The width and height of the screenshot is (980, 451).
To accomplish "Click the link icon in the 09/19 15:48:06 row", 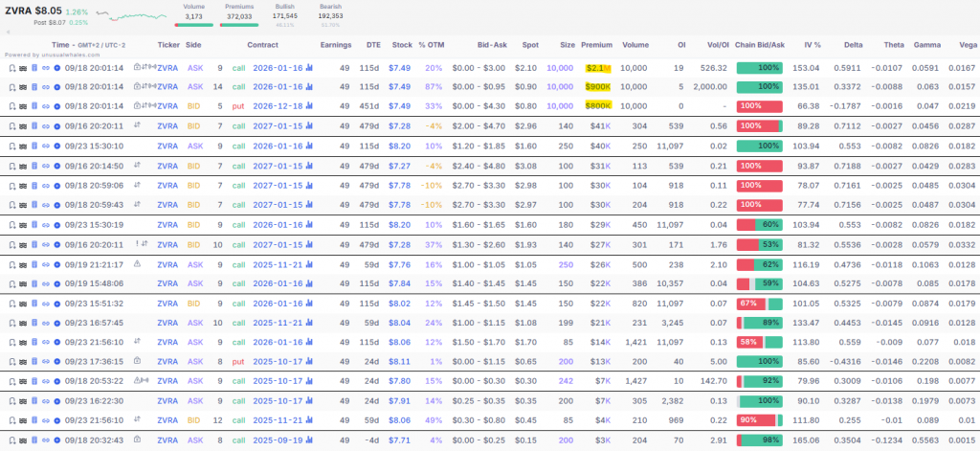I will click(46, 283).
